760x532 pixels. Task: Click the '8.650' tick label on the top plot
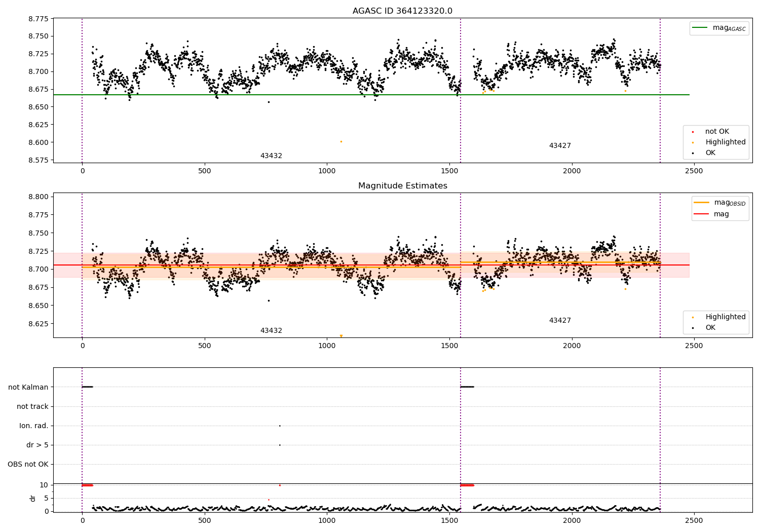[39, 107]
